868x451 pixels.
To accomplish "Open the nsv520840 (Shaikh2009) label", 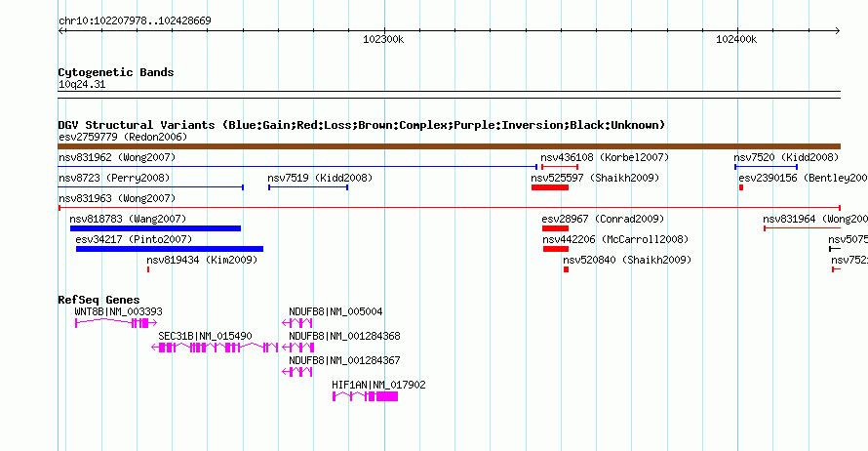I will click(x=627, y=260).
